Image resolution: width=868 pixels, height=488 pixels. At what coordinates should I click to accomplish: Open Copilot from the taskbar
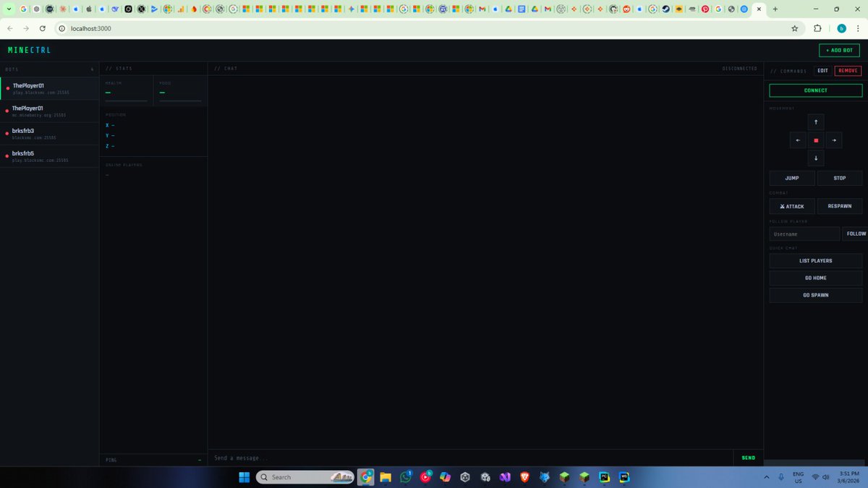coord(445,477)
